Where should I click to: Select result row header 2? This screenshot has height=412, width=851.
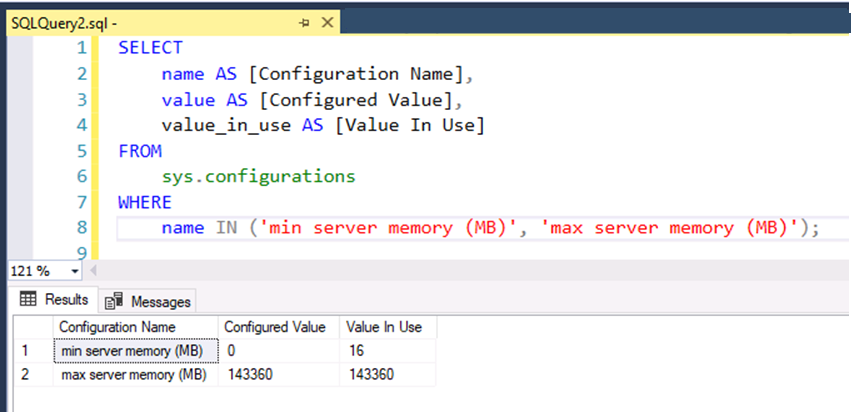[33, 375]
